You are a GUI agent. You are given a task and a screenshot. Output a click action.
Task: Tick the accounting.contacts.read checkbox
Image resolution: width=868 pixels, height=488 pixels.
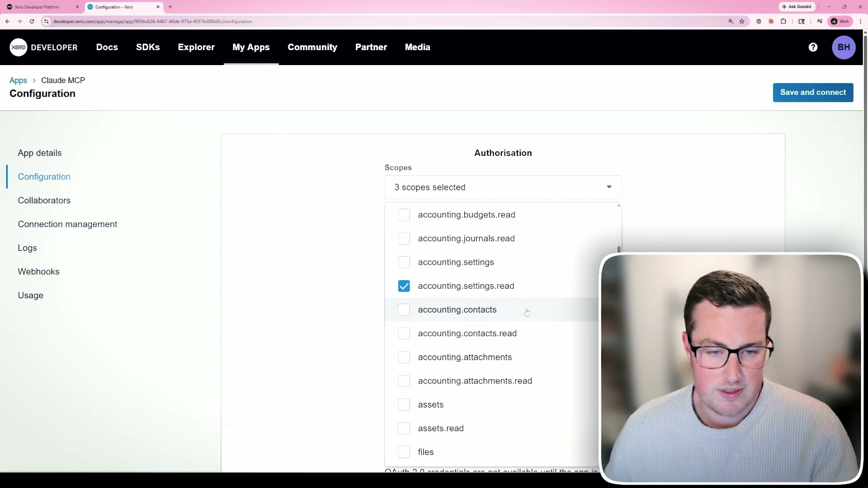[x=404, y=333]
